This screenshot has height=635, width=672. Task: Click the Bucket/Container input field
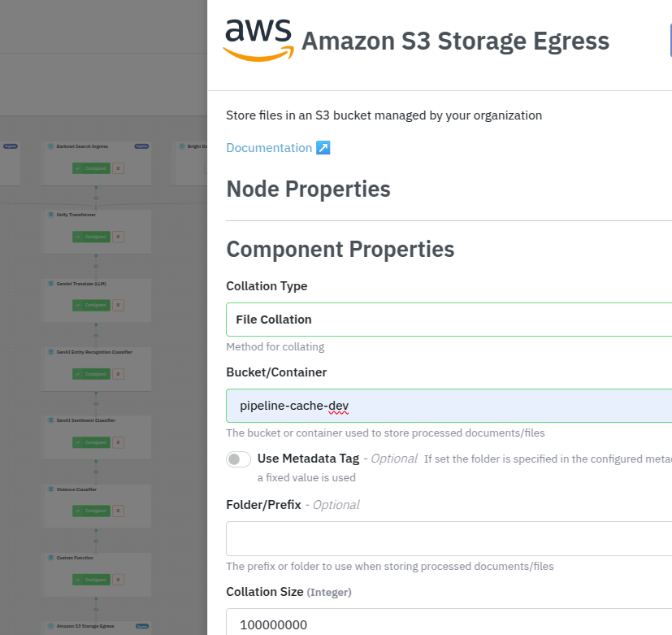click(x=449, y=406)
